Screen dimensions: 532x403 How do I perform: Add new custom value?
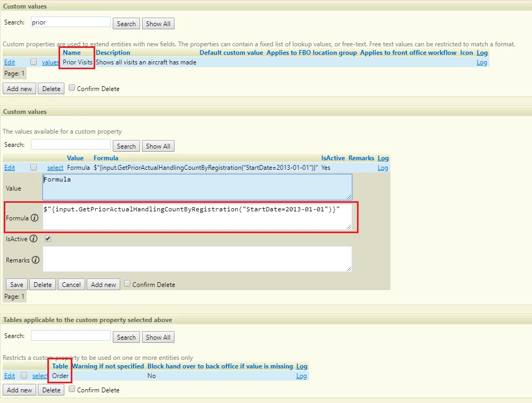(x=104, y=284)
